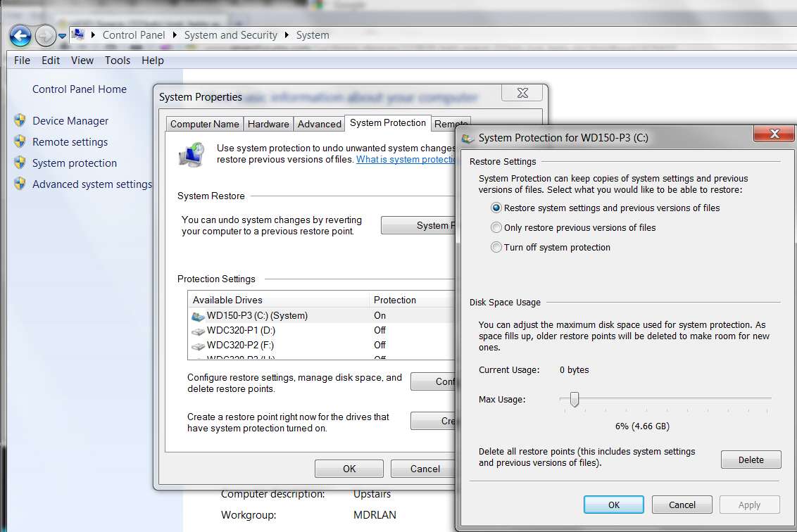This screenshot has height=532, width=797.
Task: Click the MDRLAN workgroup value
Action: pyautogui.click(x=375, y=514)
